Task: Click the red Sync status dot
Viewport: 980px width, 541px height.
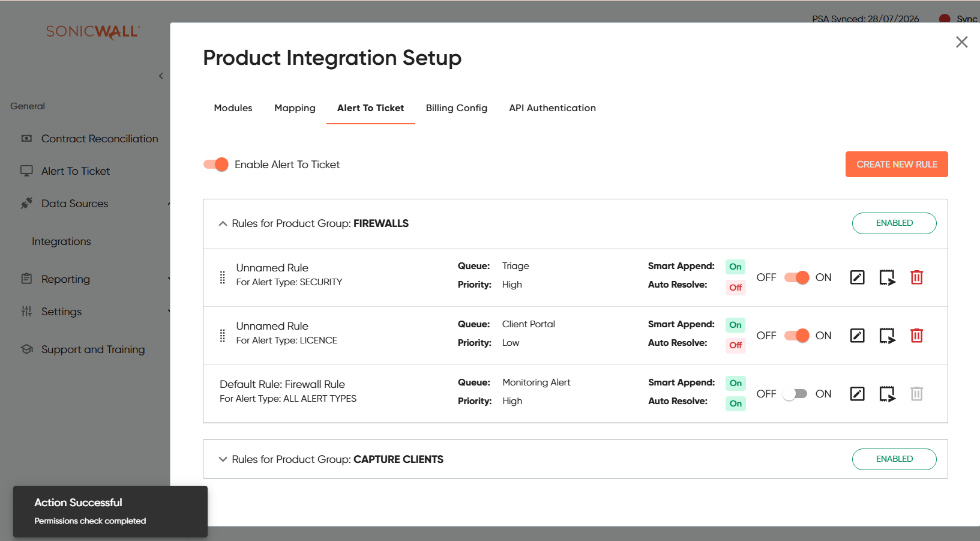Action: (945, 19)
